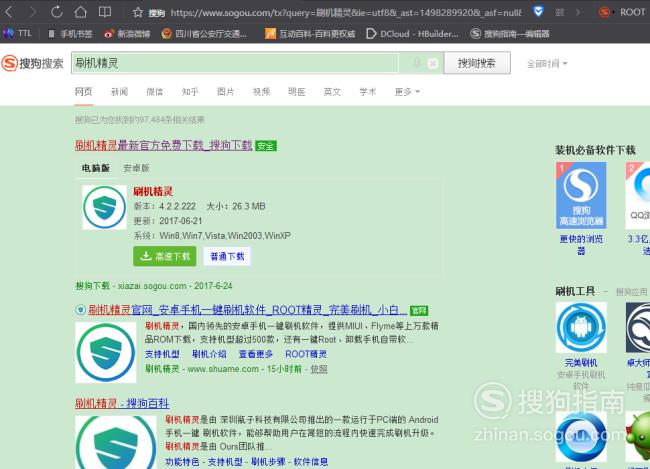Click the 刷机精灵 shield icon in download card

click(104, 207)
